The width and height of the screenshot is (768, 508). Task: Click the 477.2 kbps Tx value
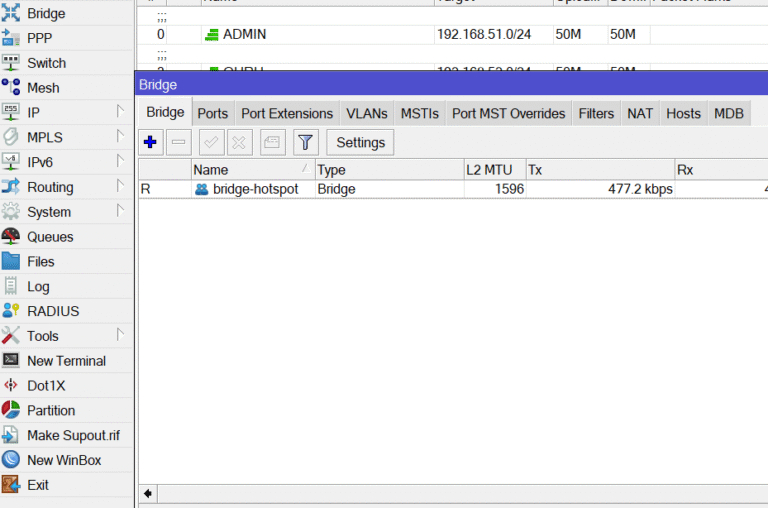[640, 189]
